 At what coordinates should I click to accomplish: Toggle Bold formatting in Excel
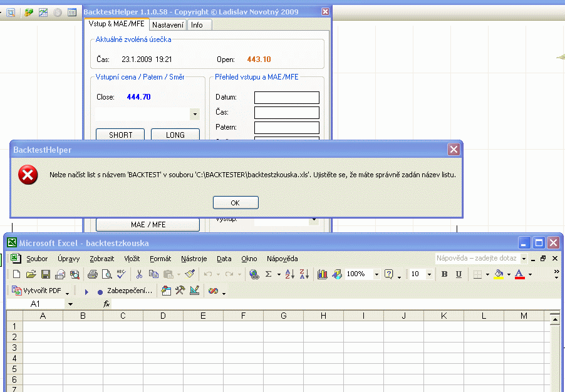[x=444, y=274]
